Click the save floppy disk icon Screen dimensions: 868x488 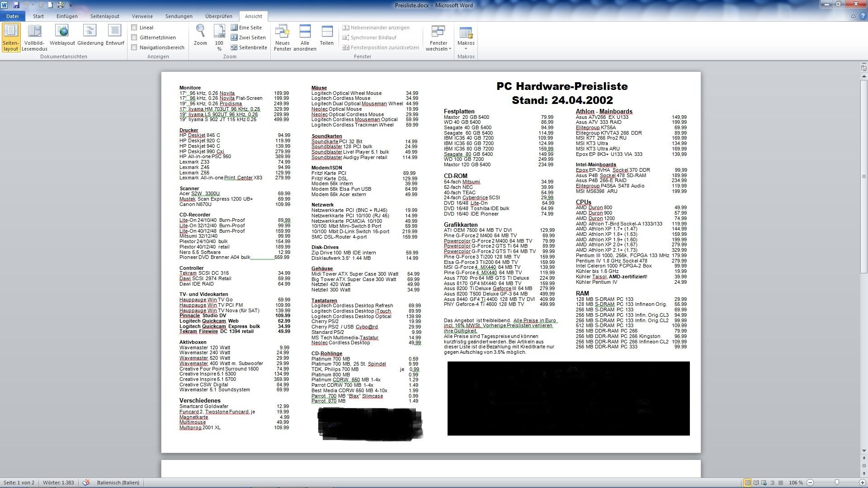click(x=16, y=5)
